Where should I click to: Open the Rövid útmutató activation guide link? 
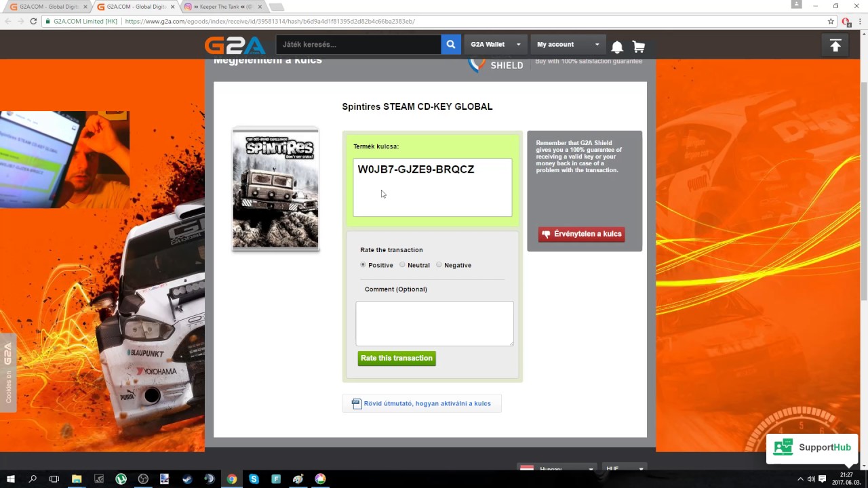[x=422, y=403]
